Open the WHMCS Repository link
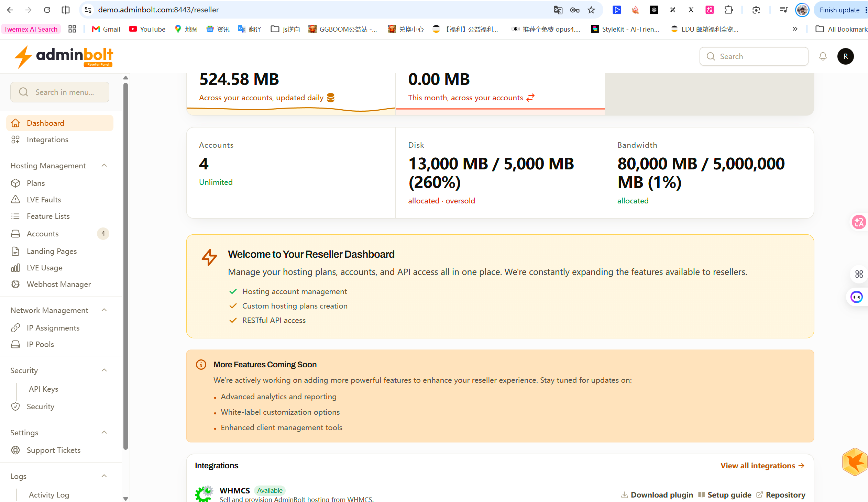This screenshot has width=868, height=502. tap(780, 495)
